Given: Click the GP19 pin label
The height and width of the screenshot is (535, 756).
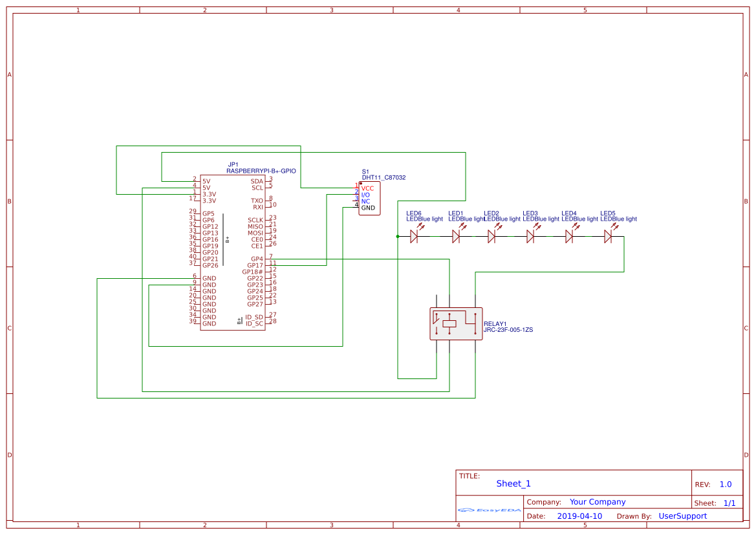Looking at the screenshot, I should click(x=210, y=246).
